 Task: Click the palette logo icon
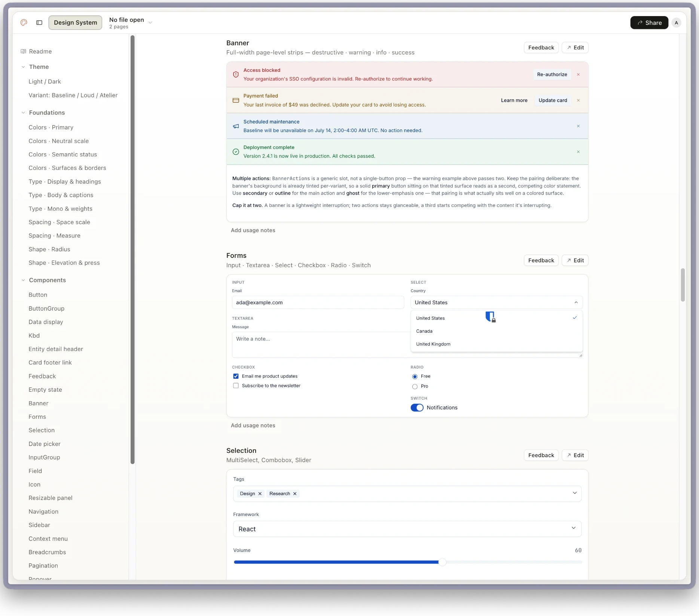pos(24,22)
